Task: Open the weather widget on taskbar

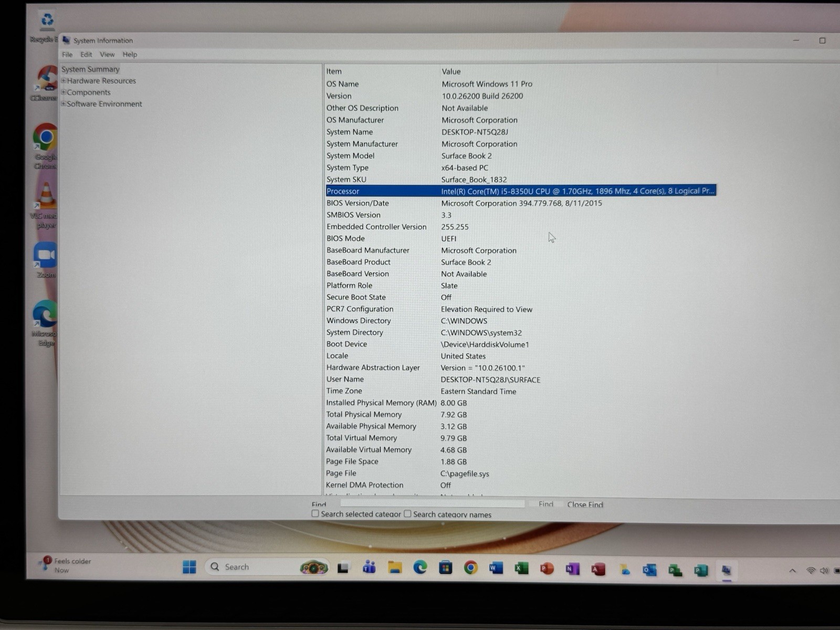Action: (65, 565)
